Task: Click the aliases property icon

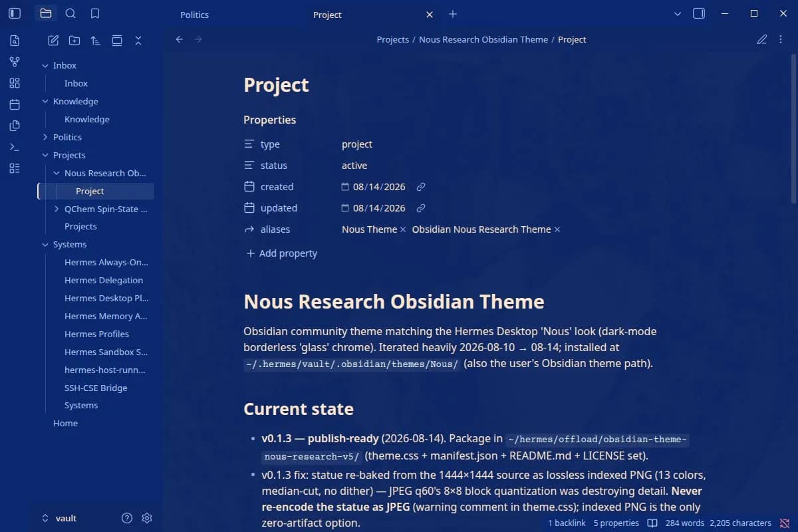Action: [x=249, y=229]
